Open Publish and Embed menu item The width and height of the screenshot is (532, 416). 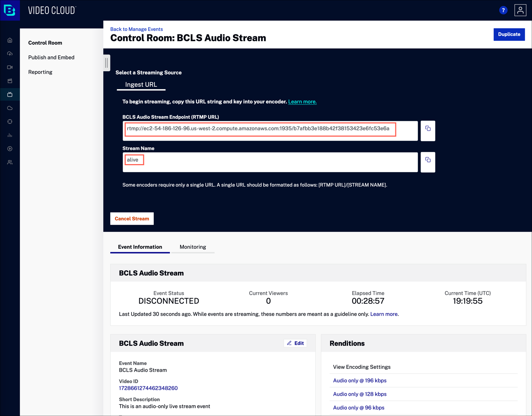51,57
